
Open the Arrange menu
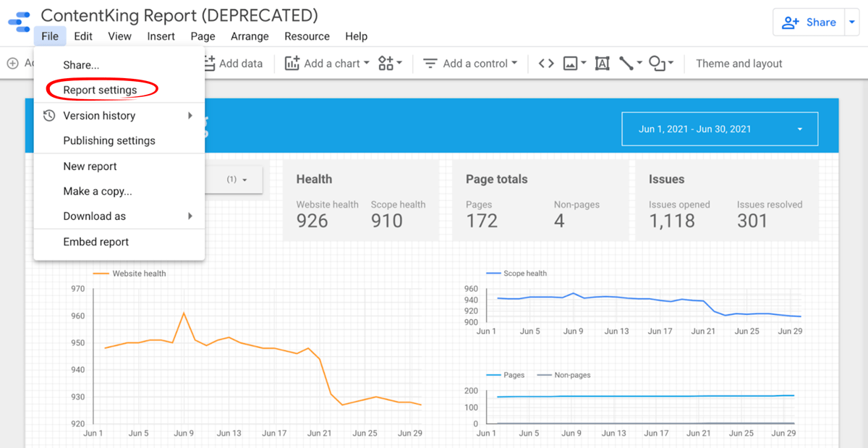point(250,36)
